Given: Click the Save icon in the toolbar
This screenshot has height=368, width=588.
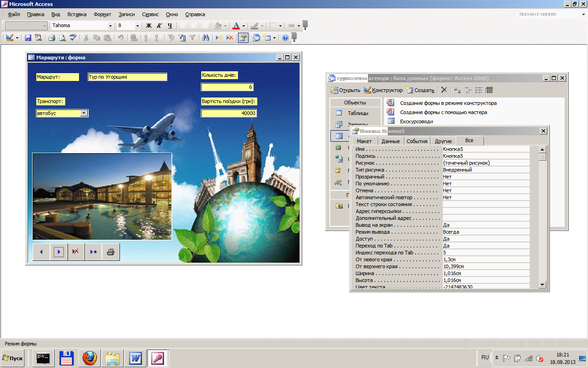Looking at the screenshot, I should (28, 38).
